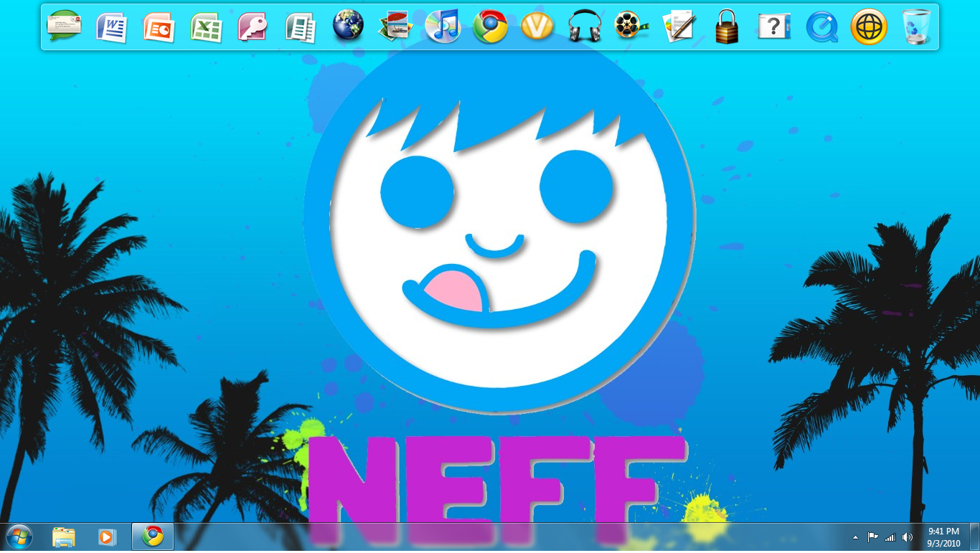This screenshot has height=553, width=980.
Task: Open the Recycle Bin in dock
Action: point(916,27)
